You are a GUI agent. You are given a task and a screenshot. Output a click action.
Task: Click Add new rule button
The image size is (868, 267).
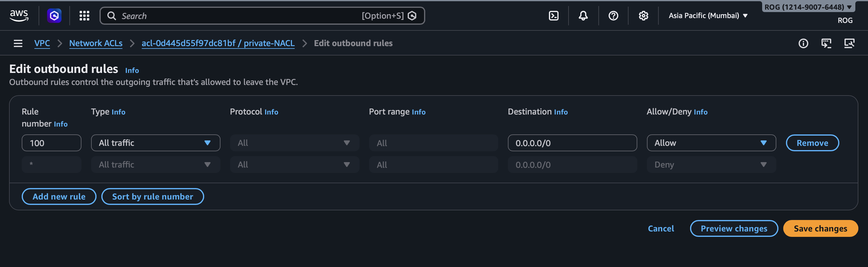[x=59, y=196]
